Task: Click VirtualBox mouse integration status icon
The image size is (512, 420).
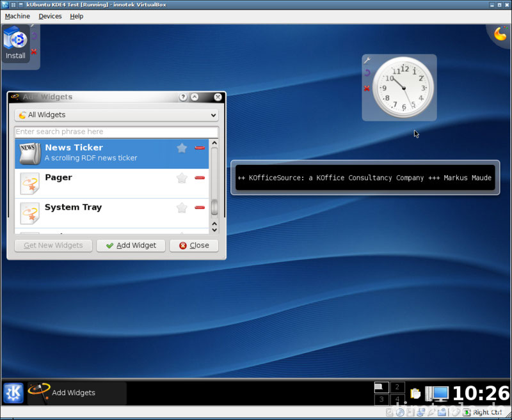Action: point(456,412)
